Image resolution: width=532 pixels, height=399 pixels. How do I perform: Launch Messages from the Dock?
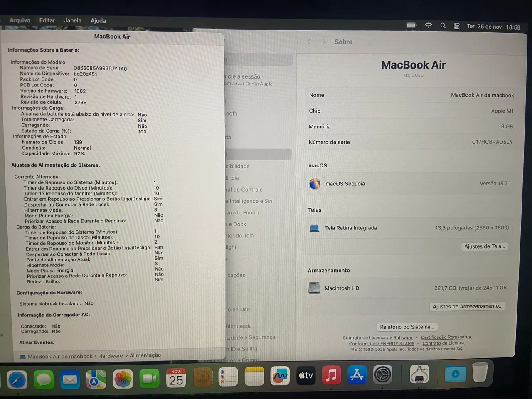point(44,379)
